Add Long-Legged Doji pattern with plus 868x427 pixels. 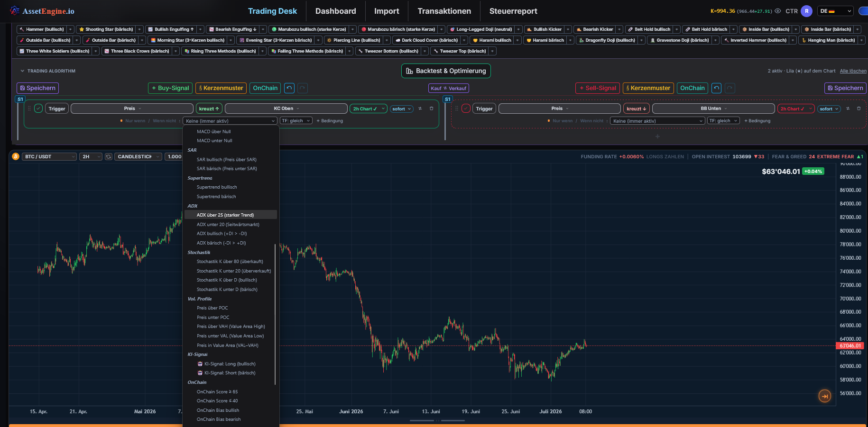[x=518, y=29]
